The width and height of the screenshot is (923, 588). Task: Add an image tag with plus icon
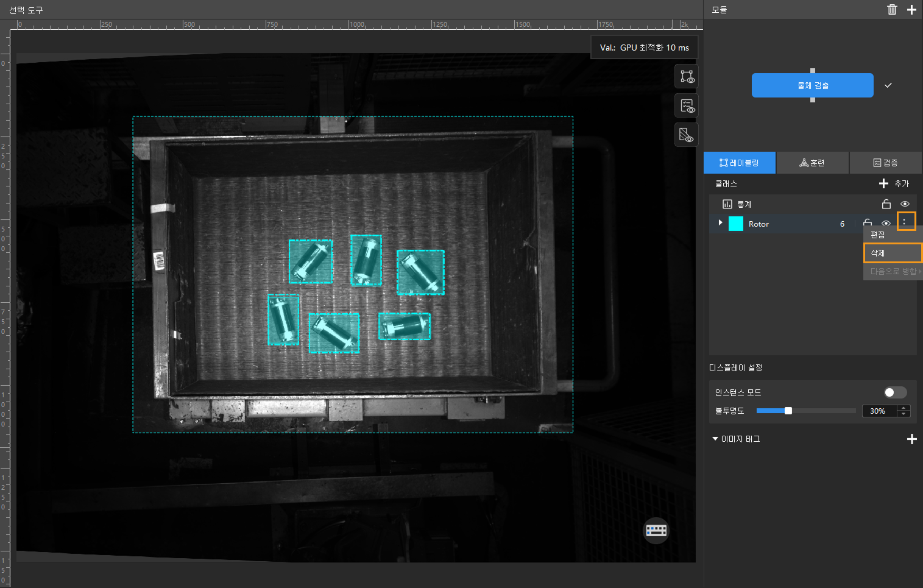pyautogui.click(x=911, y=439)
